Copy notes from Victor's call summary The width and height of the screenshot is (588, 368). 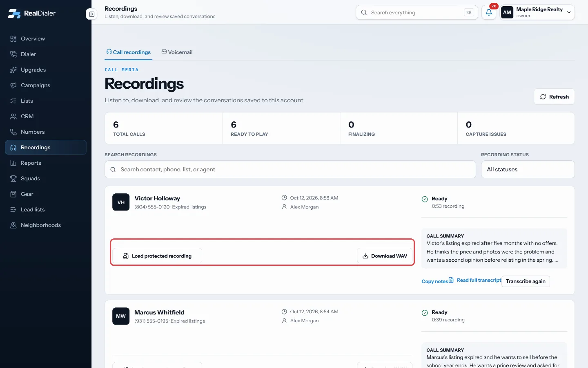434,281
